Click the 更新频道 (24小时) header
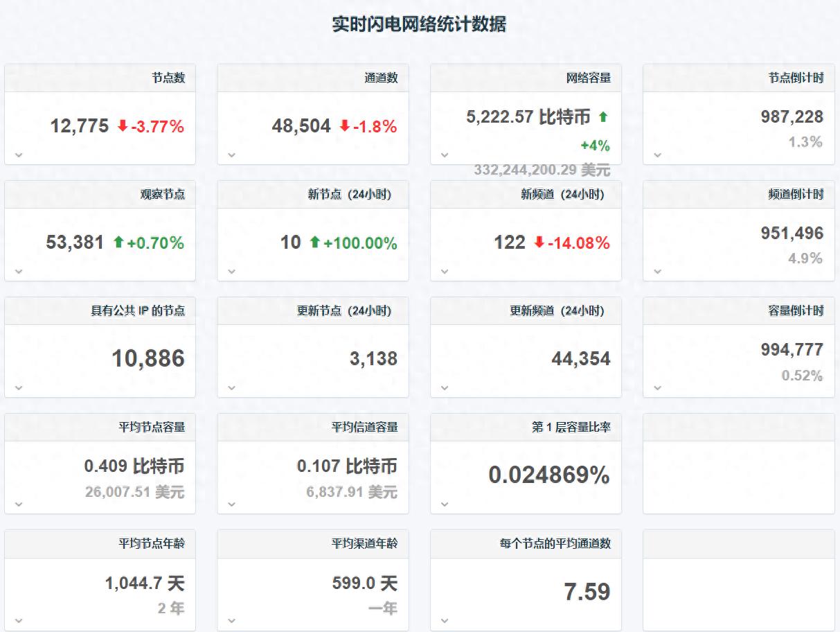The width and height of the screenshot is (840, 632). click(526, 311)
